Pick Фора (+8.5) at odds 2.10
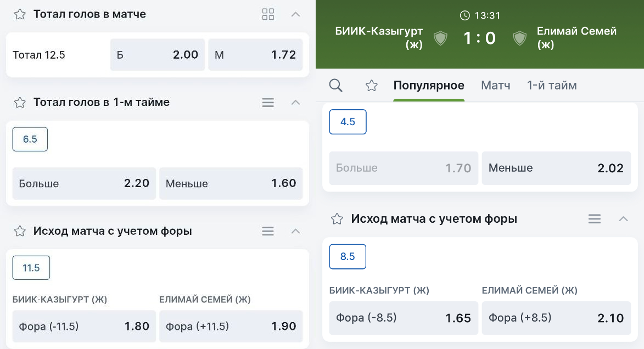The width and height of the screenshot is (644, 349). tap(556, 318)
